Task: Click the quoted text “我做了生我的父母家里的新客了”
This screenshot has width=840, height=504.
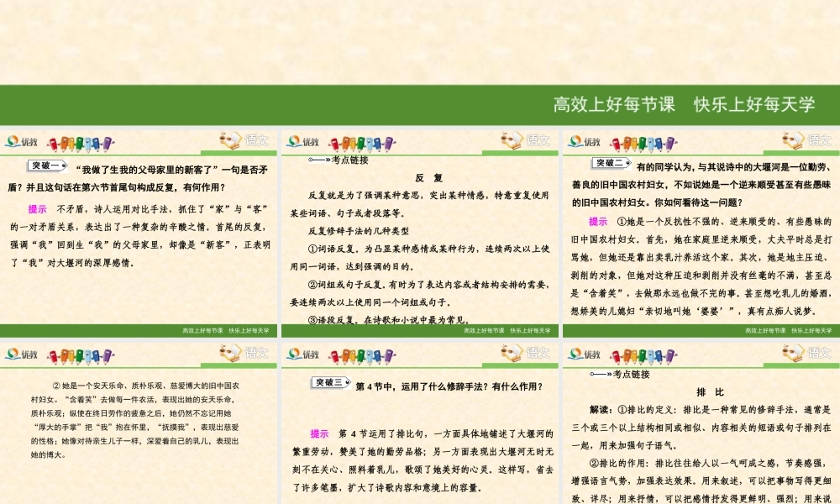Action: click(x=148, y=170)
